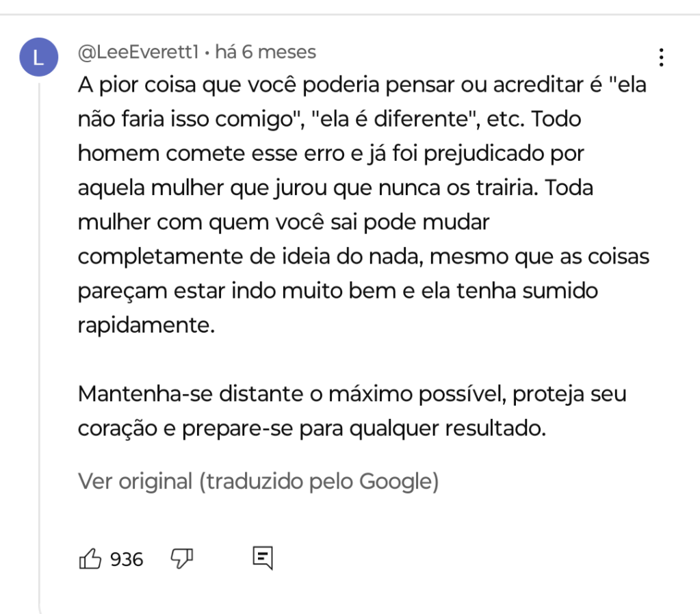The height and width of the screenshot is (614, 700).
Task: Click the 936 like count
Action: (x=127, y=560)
